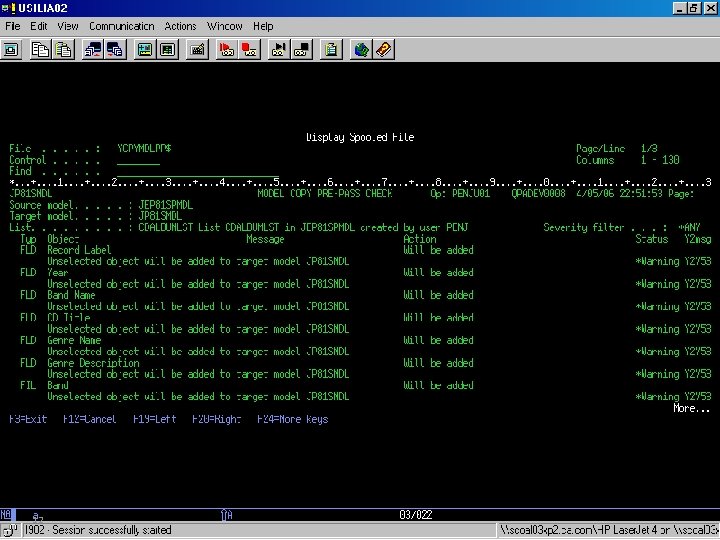Screen dimensions: 720x540
Task: Click the USILIA02 title bar application icon
Action: click(x=8, y=8)
